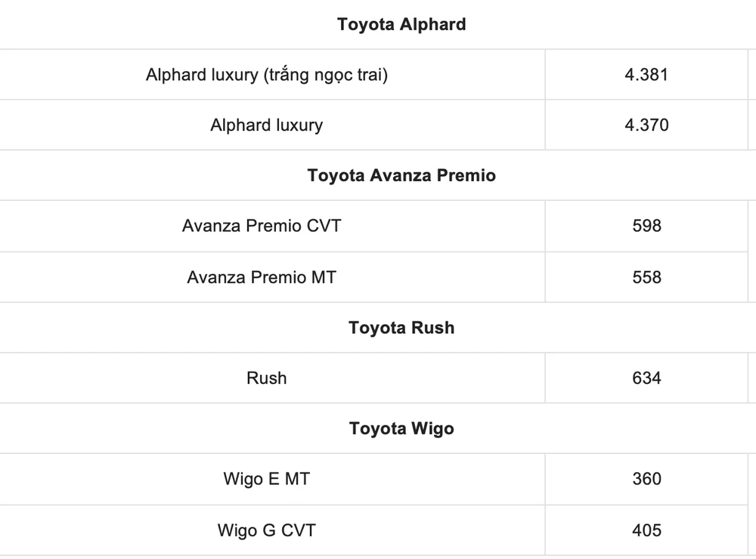
Task: Click the 4.381 price value
Action: click(x=646, y=75)
